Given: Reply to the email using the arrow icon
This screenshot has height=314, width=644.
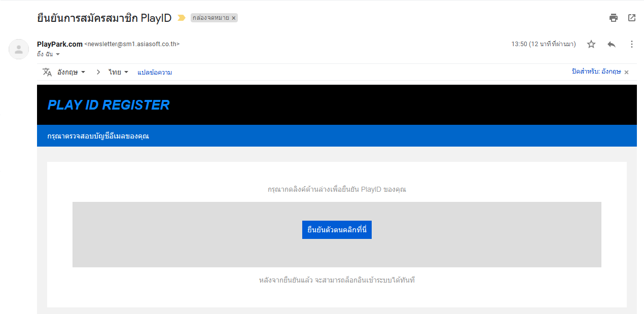Looking at the screenshot, I should (x=612, y=44).
